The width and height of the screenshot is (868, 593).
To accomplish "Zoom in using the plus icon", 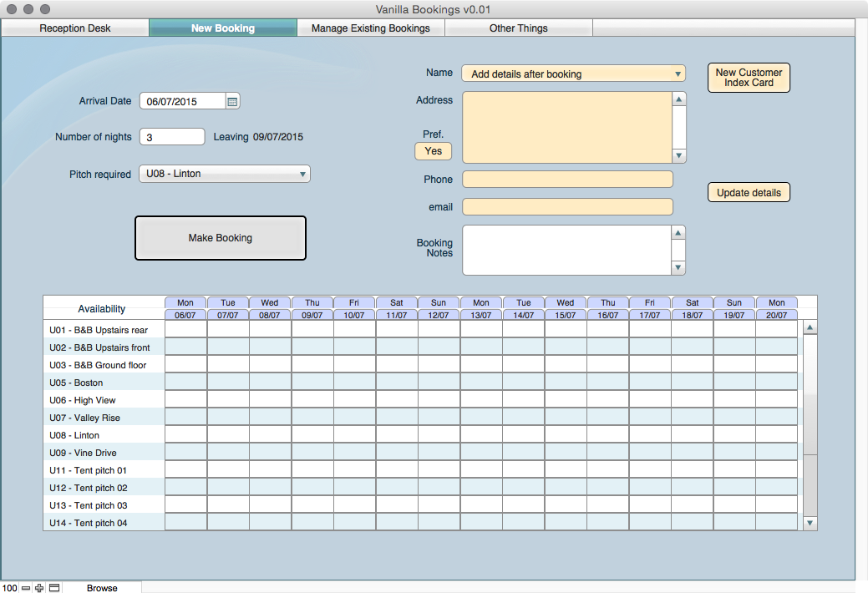I will tap(39, 588).
